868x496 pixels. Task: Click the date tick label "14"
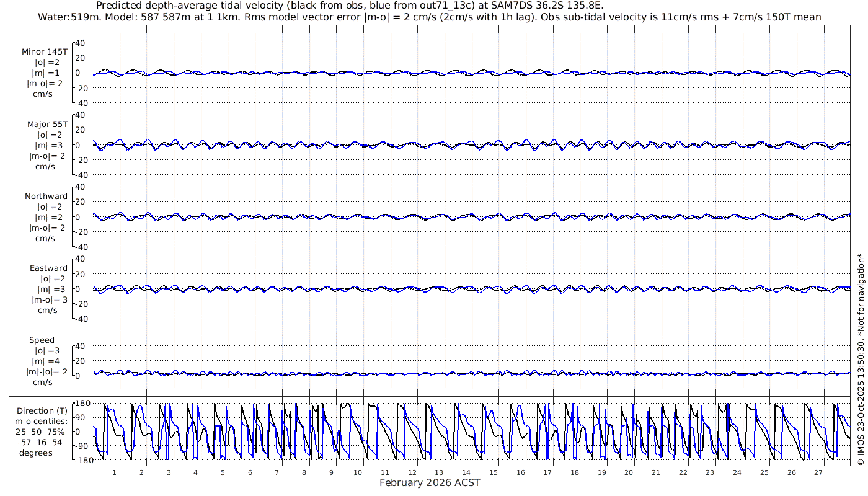pyautogui.click(x=466, y=472)
